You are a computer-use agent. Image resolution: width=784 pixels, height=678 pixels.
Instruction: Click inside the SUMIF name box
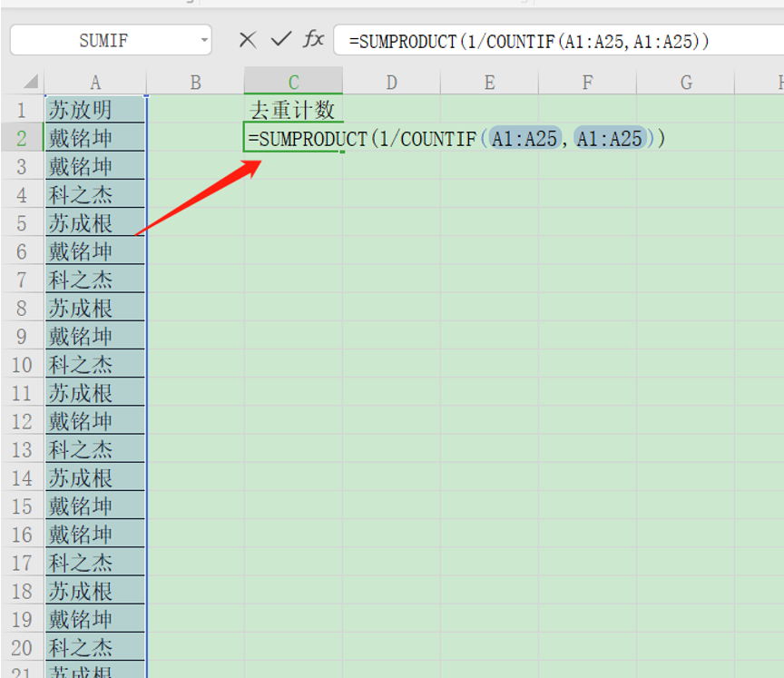[x=103, y=40]
